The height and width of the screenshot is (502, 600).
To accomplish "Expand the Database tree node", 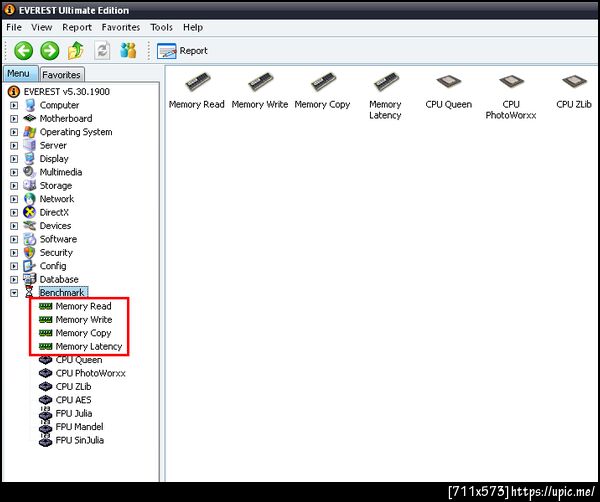I will (14, 280).
